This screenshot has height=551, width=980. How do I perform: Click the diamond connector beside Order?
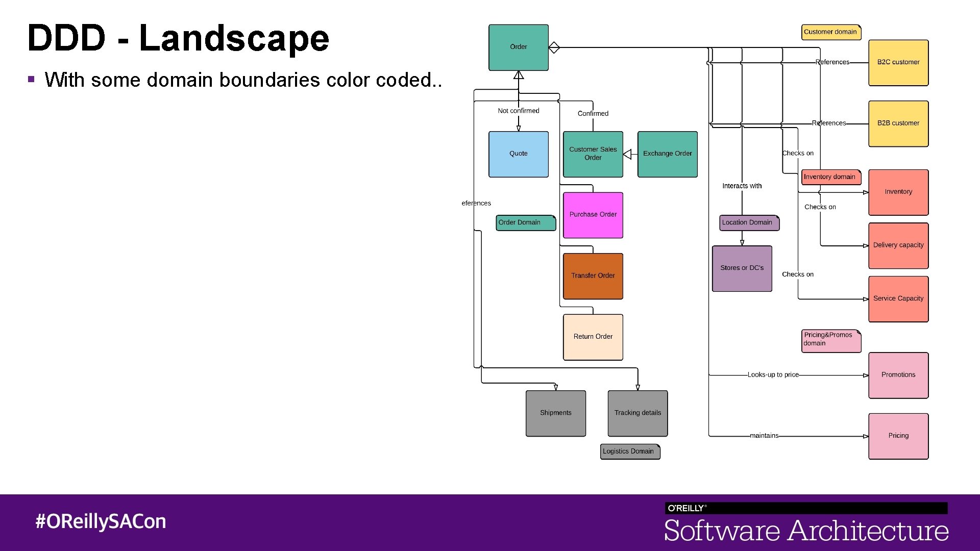pyautogui.click(x=554, y=47)
